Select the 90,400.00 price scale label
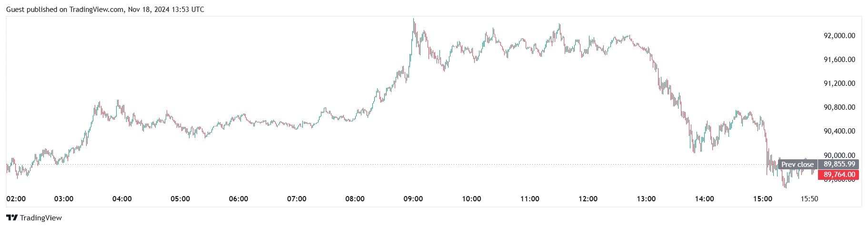Image resolution: width=868 pixels, height=228 pixels. pyautogui.click(x=839, y=131)
